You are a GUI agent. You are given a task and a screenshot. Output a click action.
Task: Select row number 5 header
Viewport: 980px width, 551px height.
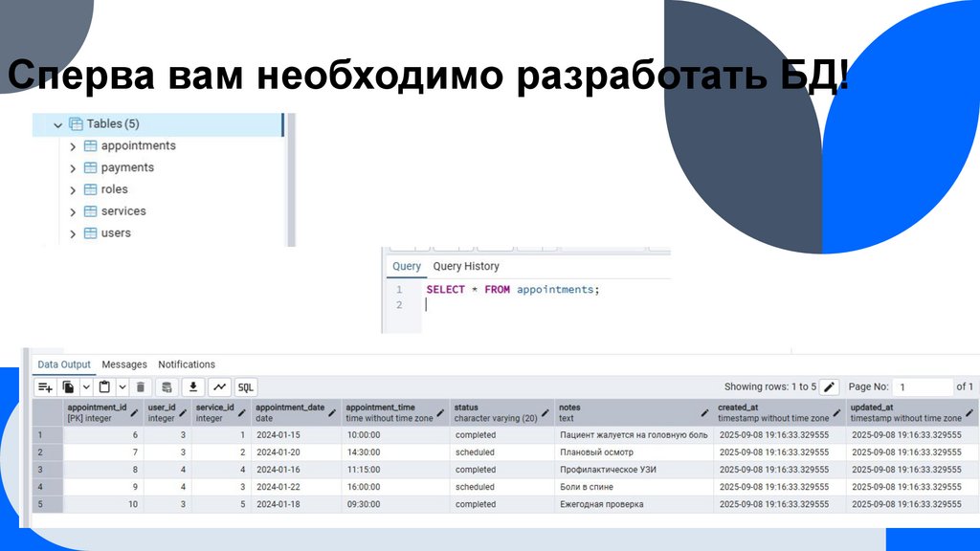(x=48, y=504)
